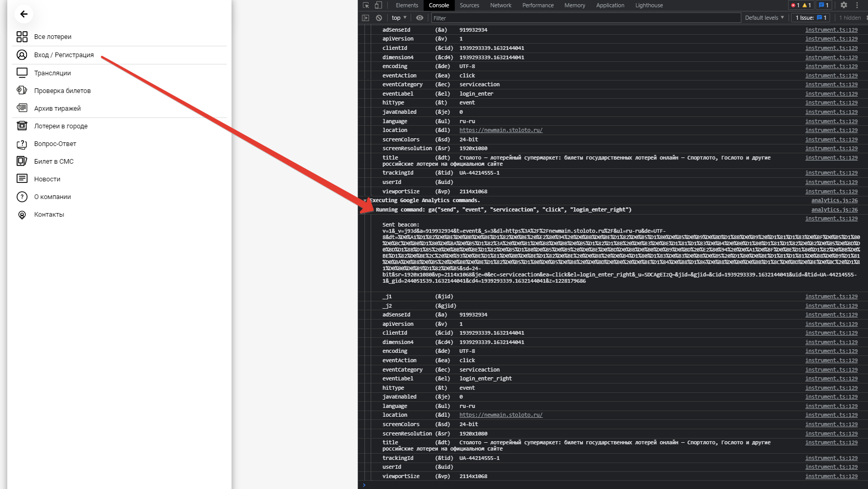Expand the Default levels dropdown
The width and height of the screenshot is (868, 489).
point(764,18)
